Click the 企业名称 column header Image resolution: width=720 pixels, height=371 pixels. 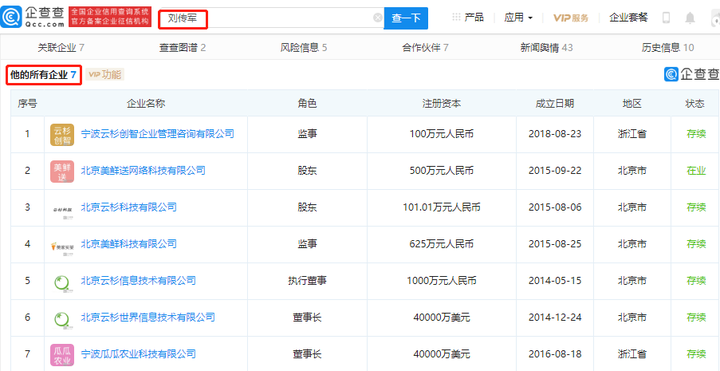[146, 103]
